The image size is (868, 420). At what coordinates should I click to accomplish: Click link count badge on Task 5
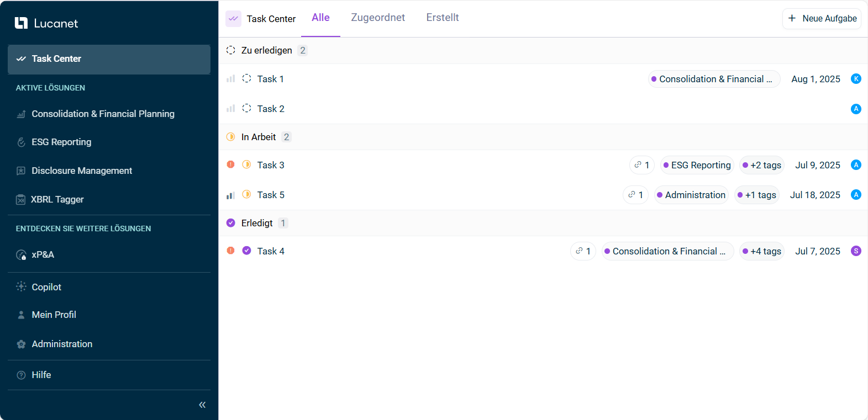pos(635,195)
